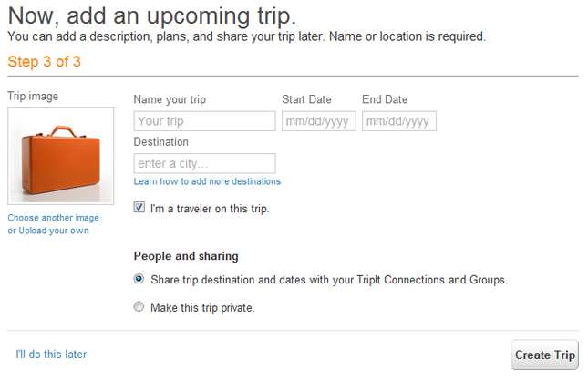Select the enter a city destination field
Image resolution: width=588 pixels, height=381 pixels.
point(205,163)
